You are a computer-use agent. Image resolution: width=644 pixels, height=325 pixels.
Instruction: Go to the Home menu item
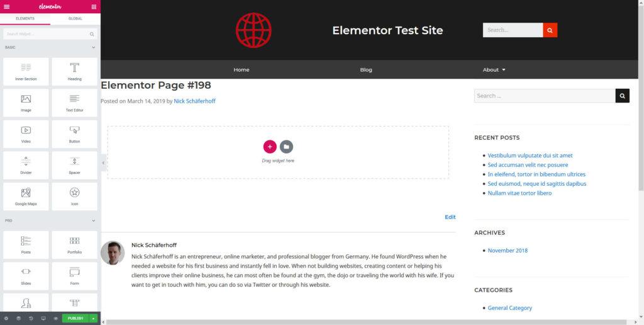pos(241,69)
